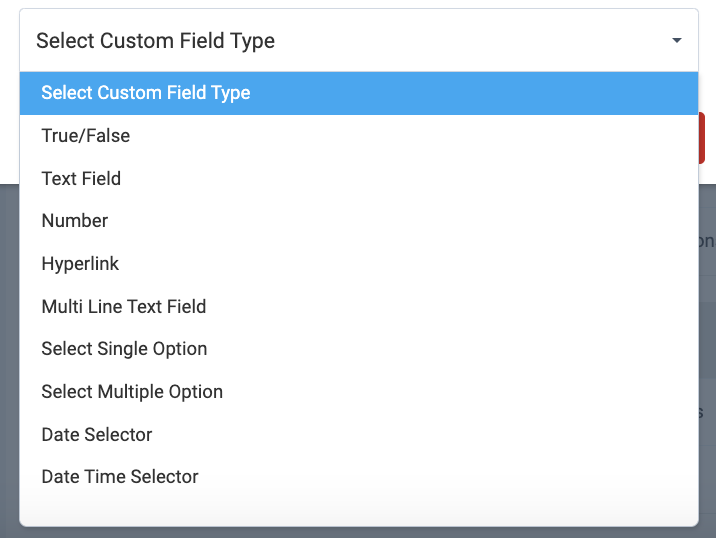Viewport: 716px width, 538px height.
Task: Pick Multi Line Text Field option
Action: click(124, 307)
